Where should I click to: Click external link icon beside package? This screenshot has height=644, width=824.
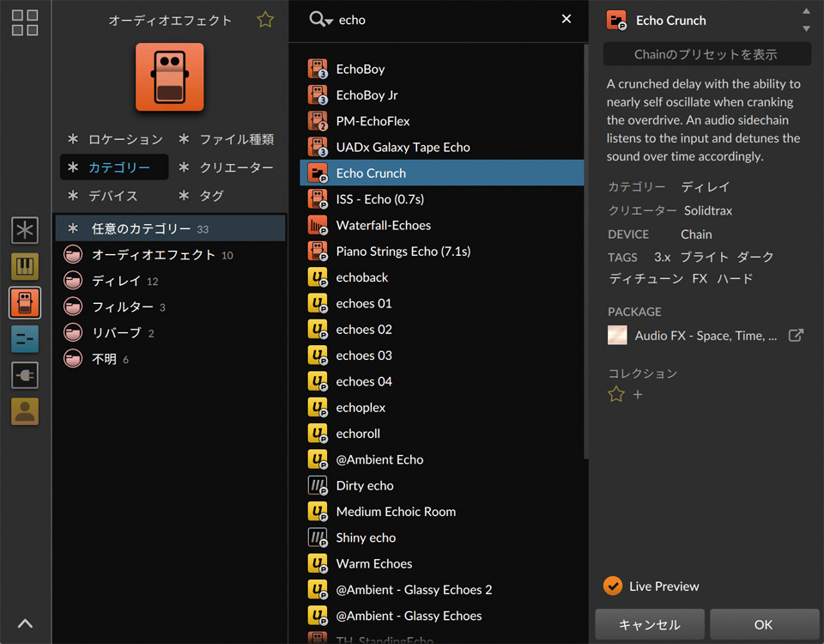tap(796, 335)
